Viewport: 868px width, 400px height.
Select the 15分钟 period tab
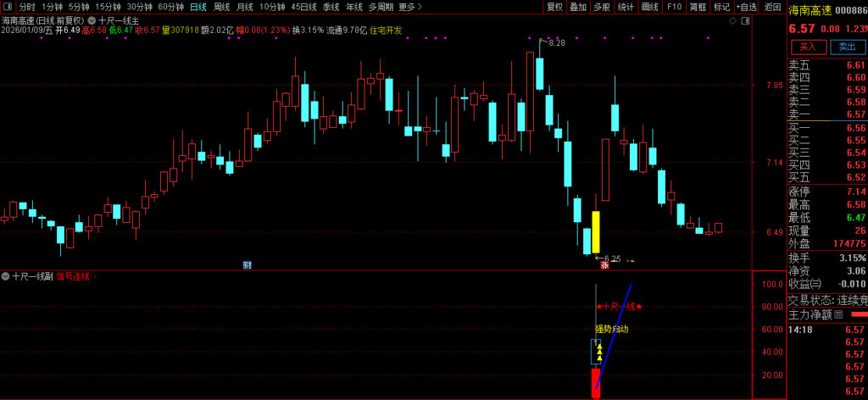[x=108, y=7]
